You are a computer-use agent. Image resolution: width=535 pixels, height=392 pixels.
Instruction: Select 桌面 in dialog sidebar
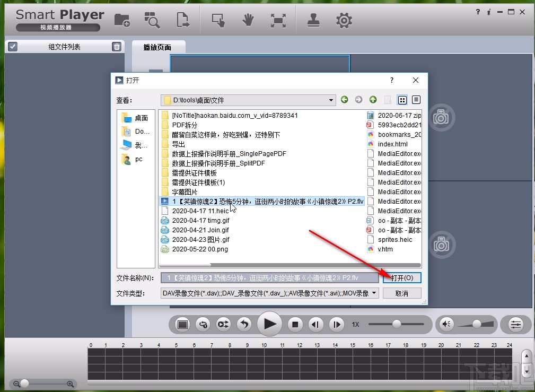pyautogui.click(x=135, y=118)
